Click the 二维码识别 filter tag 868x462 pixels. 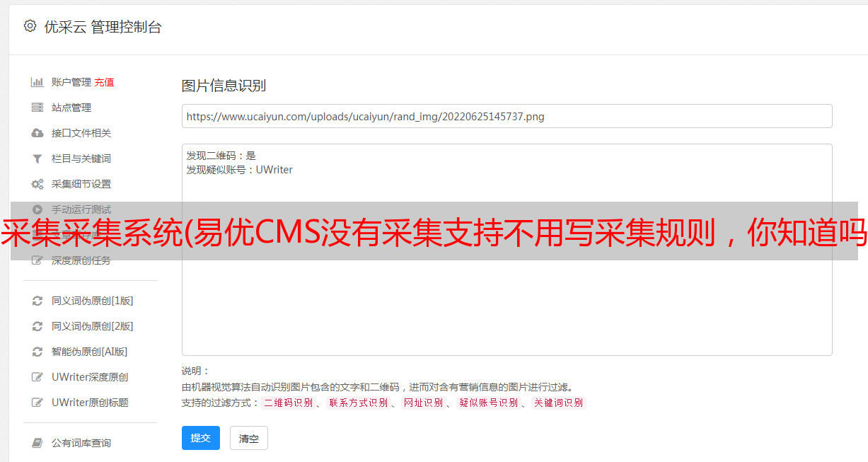point(288,403)
